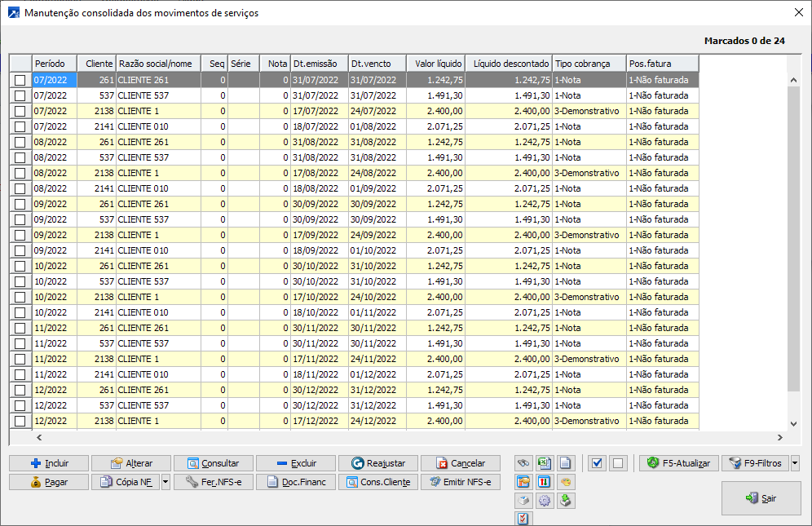This screenshot has height=526, width=812.
Task: Click the binoculars search icon
Action: (x=523, y=463)
